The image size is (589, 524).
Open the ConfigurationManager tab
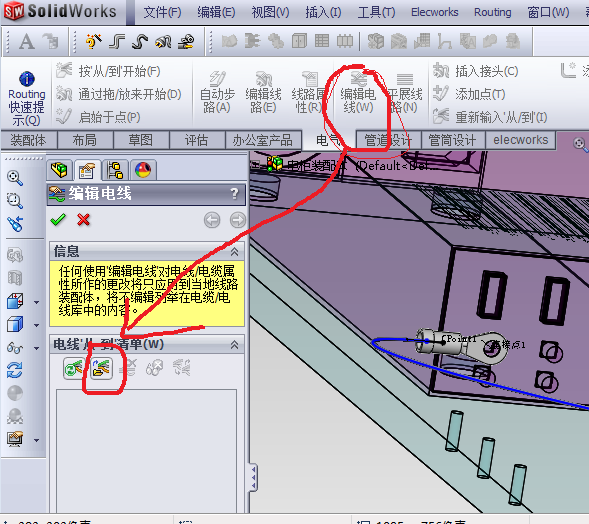pos(115,170)
